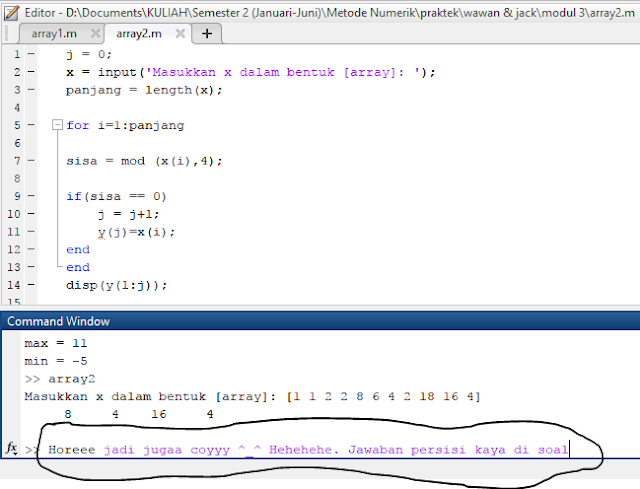Click line number 4 in the gutter
This screenshot has height=489, width=640.
point(17,107)
